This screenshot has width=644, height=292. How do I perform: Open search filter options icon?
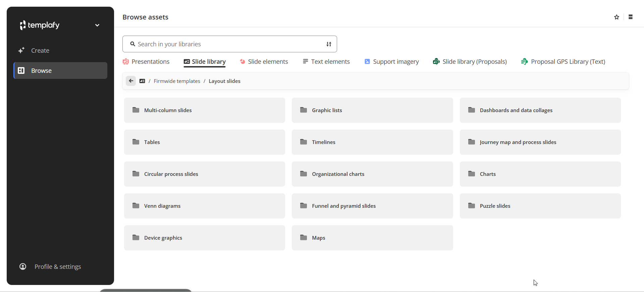(x=329, y=44)
